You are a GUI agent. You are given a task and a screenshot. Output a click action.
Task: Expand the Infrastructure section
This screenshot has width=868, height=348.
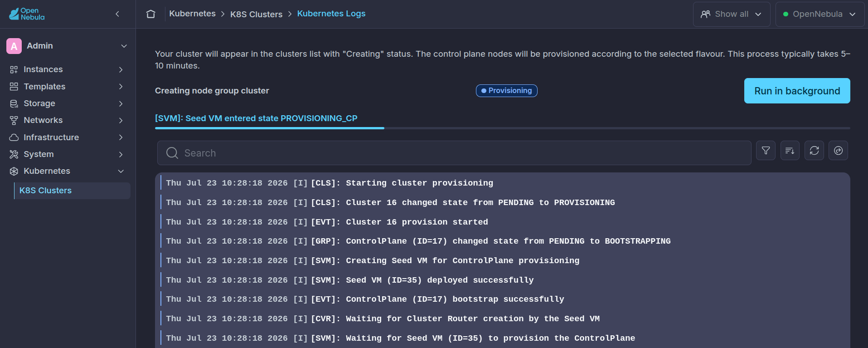121,137
